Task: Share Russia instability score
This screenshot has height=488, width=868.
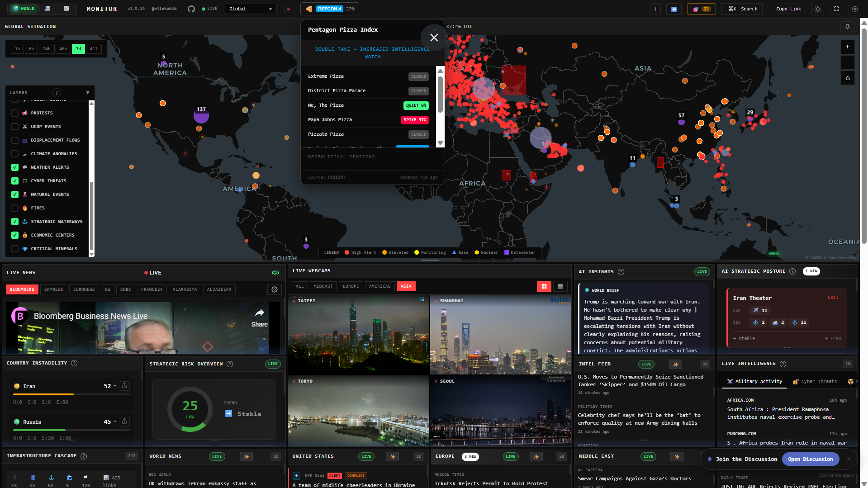Action: point(124,422)
